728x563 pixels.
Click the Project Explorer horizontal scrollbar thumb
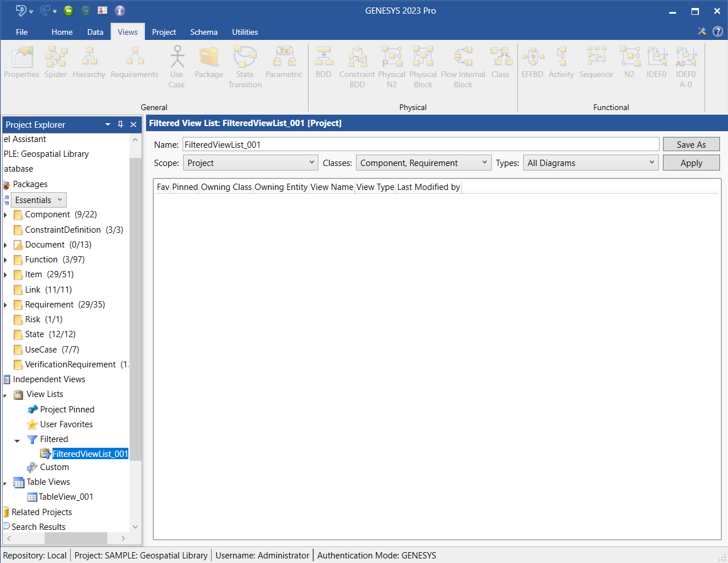pos(76,538)
